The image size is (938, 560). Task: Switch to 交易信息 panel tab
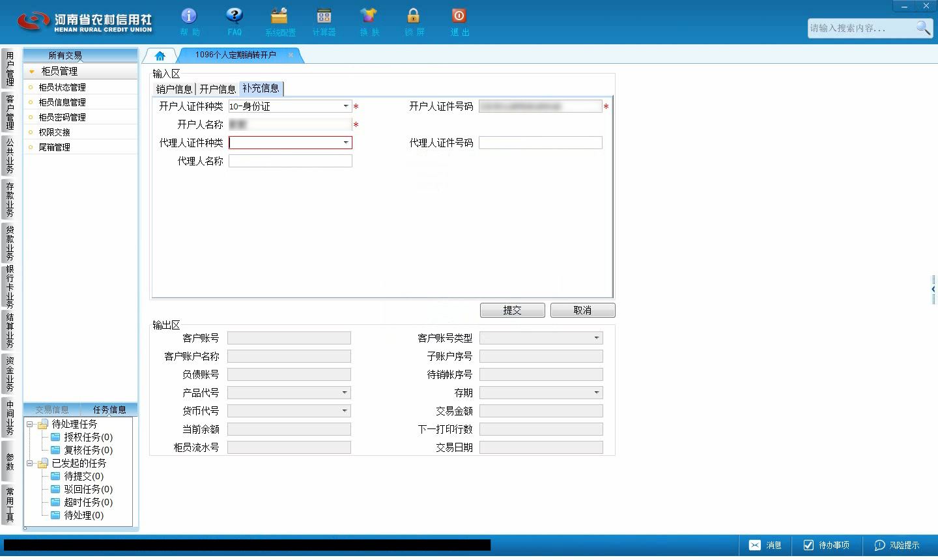pos(52,410)
